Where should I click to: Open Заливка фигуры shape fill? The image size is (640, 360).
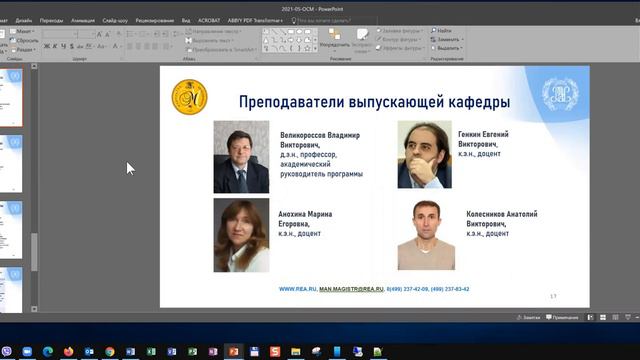tap(400, 31)
